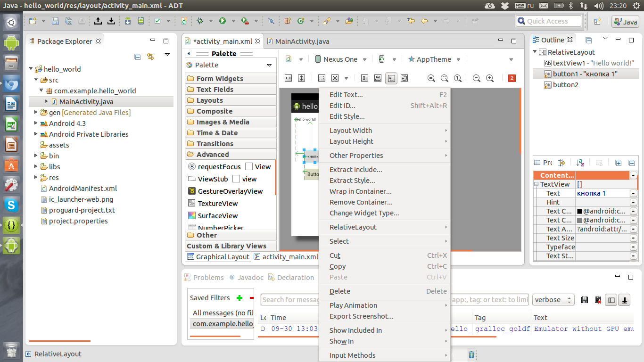The image size is (644, 362).
Task: Collapse the src folder tree node
Action: (x=36, y=80)
